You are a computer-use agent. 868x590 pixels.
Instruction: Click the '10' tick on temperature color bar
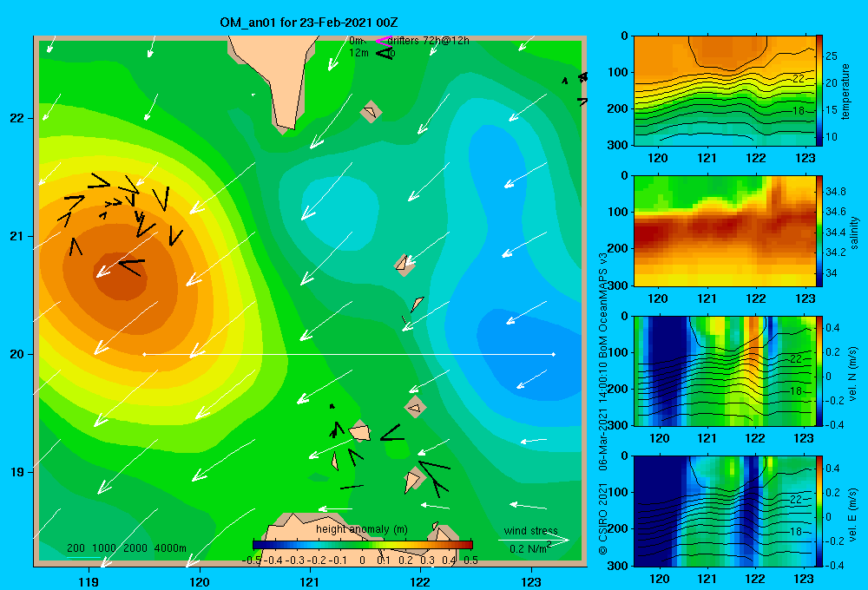point(832,137)
